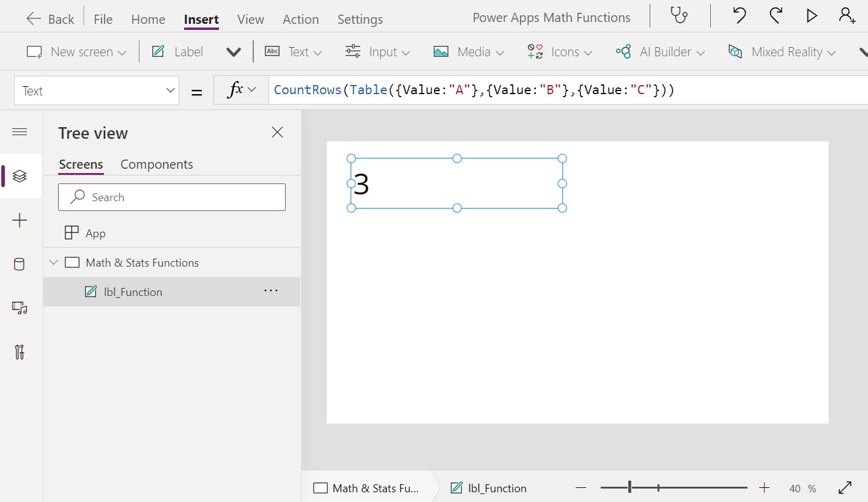This screenshot has width=868, height=502.
Task: Preview the app with Play icon
Action: (x=812, y=16)
